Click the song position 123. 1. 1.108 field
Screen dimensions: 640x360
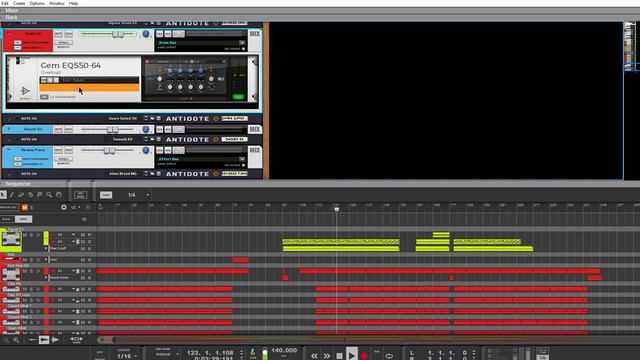[x=210, y=352]
